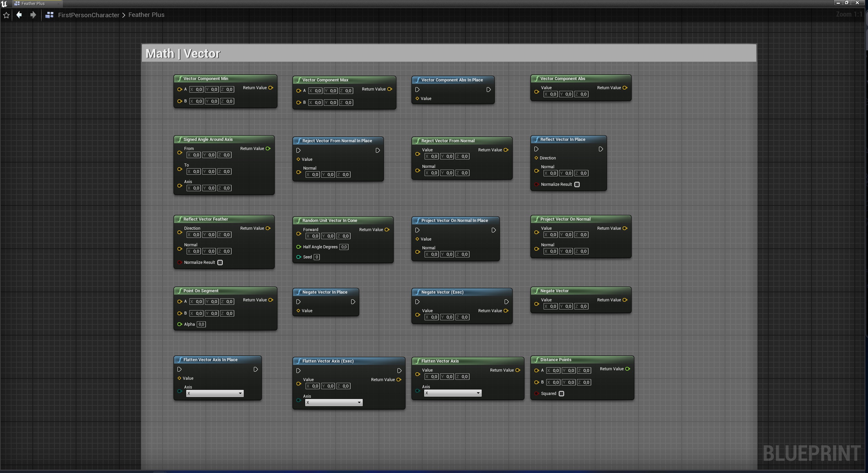Click Return Value pin of Signed Angle Around Axis
The width and height of the screenshot is (868, 473).
[268, 149]
